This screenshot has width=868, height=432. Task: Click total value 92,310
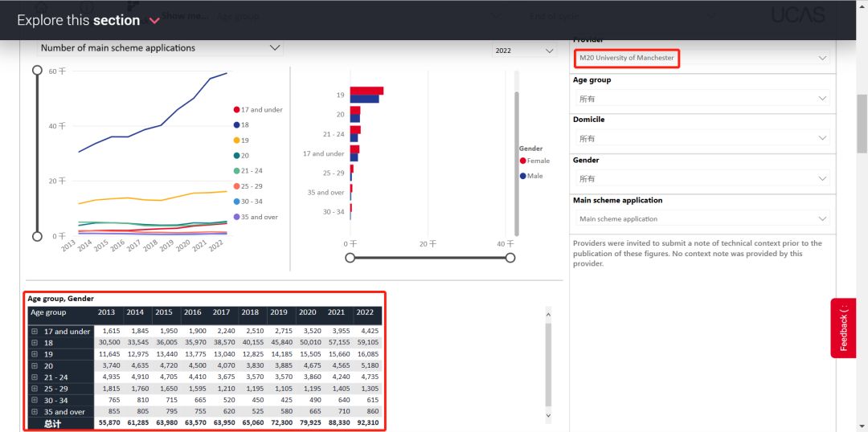tap(367, 423)
